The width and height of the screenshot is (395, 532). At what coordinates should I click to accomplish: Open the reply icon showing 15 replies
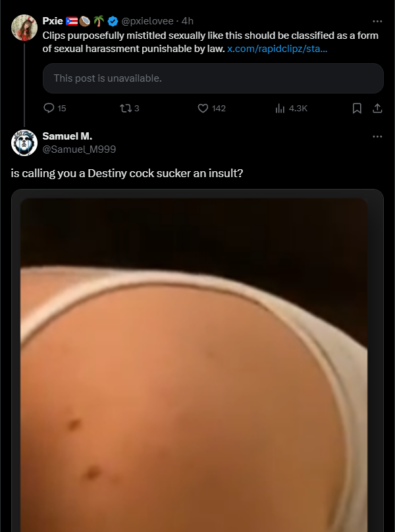point(49,108)
